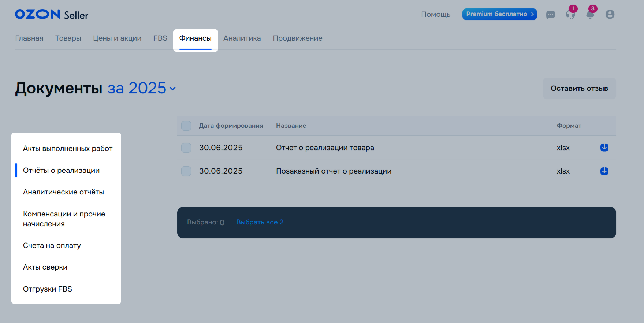Image resolution: width=644 pixels, height=323 pixels.
Task: Click date 30.06.2025 in Позаказный отчет row
Action: pos(221,171)
